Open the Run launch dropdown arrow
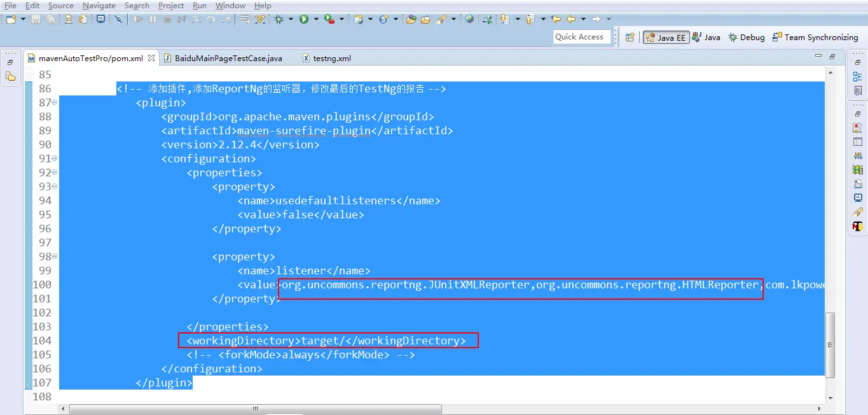The width and height of the screenshot is (868, 415). coord(316,19)
